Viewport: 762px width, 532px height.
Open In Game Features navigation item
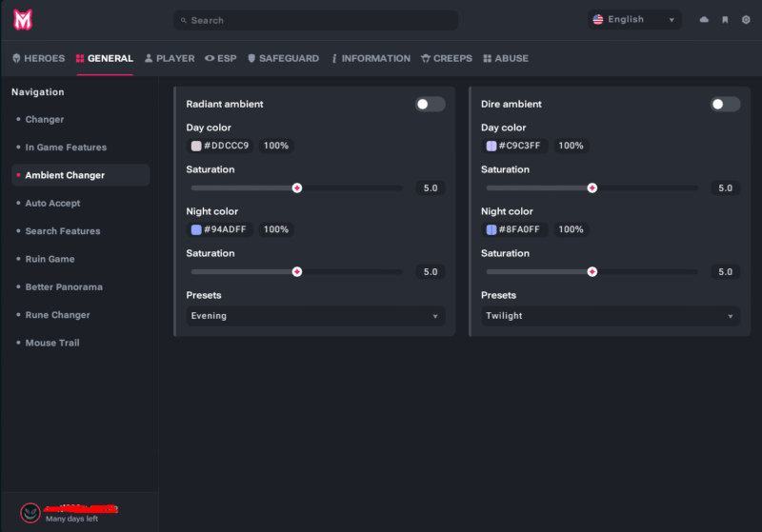click(66, 148)
